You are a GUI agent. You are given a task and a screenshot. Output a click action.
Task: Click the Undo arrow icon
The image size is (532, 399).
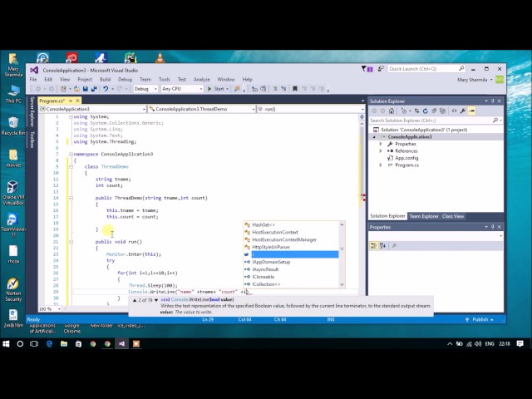click(106, 89)
